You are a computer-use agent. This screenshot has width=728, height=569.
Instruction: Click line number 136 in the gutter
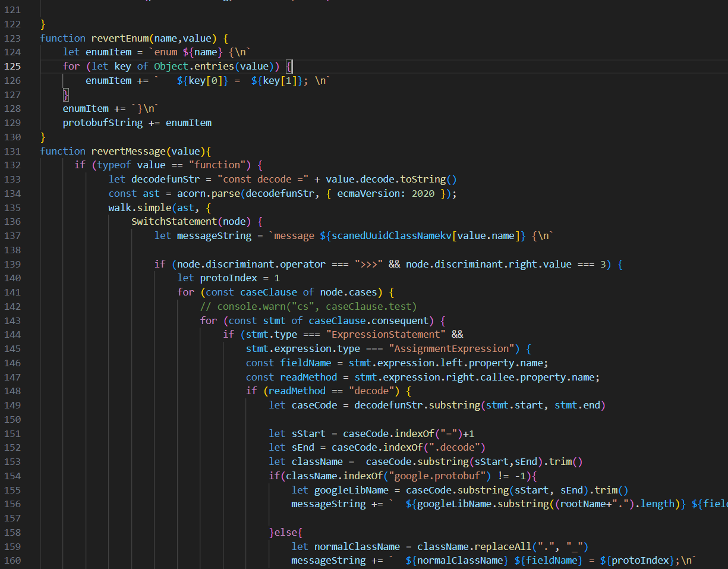pyautogui.click(x=12, y=222)
